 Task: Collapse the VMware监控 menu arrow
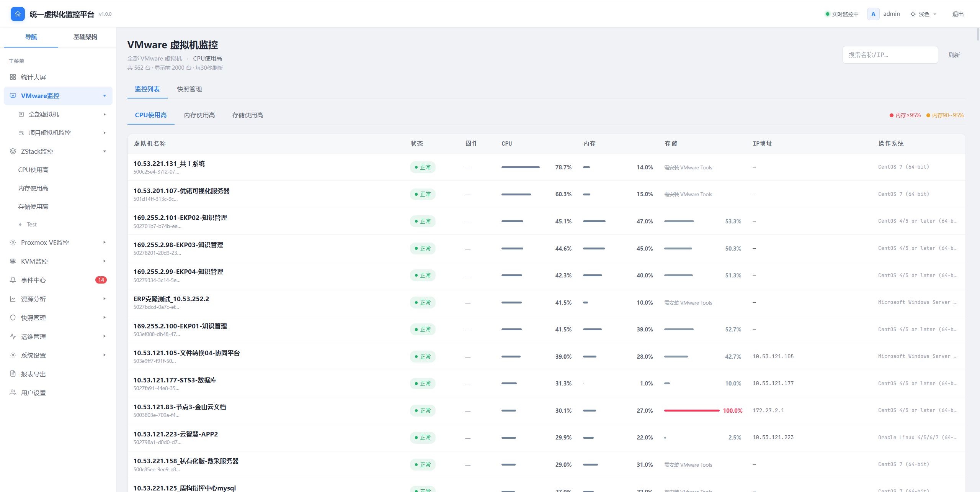click(105, 96)
